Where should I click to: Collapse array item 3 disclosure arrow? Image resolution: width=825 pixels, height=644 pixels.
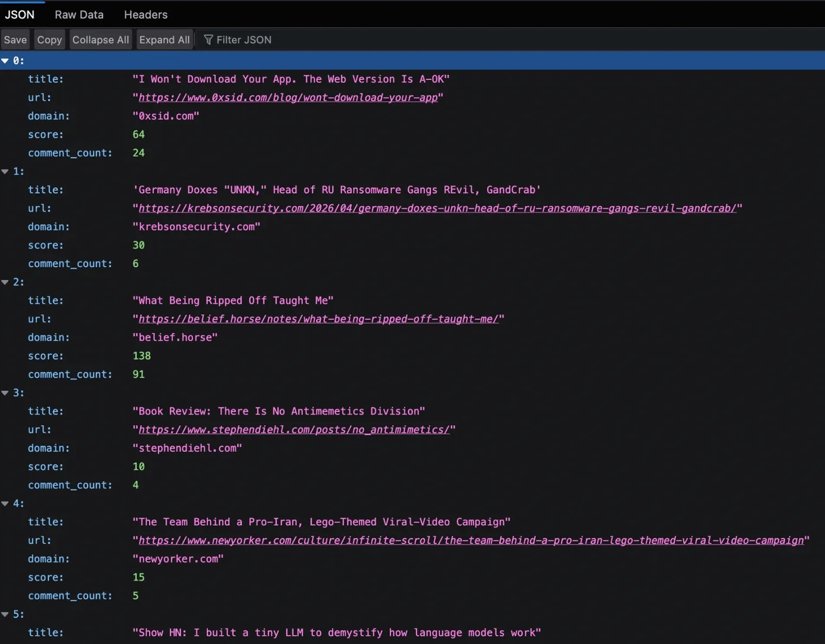tap(5, 393)
